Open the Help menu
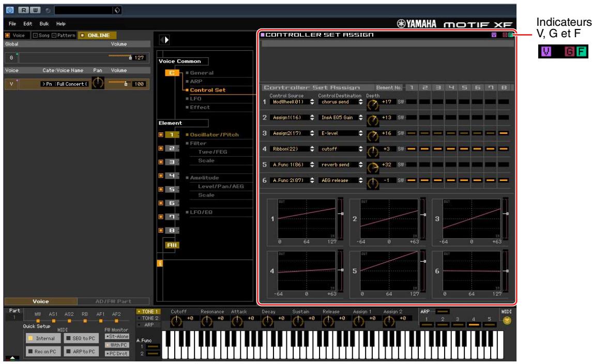This screenshot has width=592, height=364. click(x=61, y=23)
